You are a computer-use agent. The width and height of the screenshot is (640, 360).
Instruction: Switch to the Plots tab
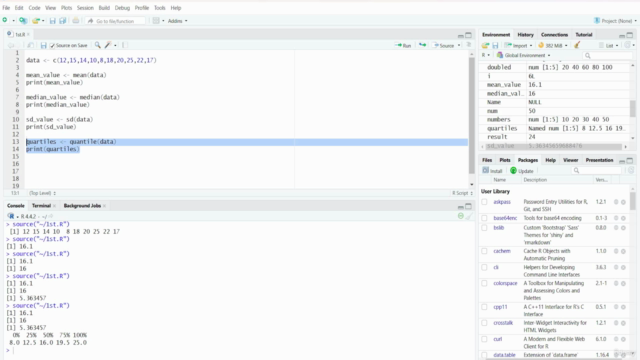(505, 160)
